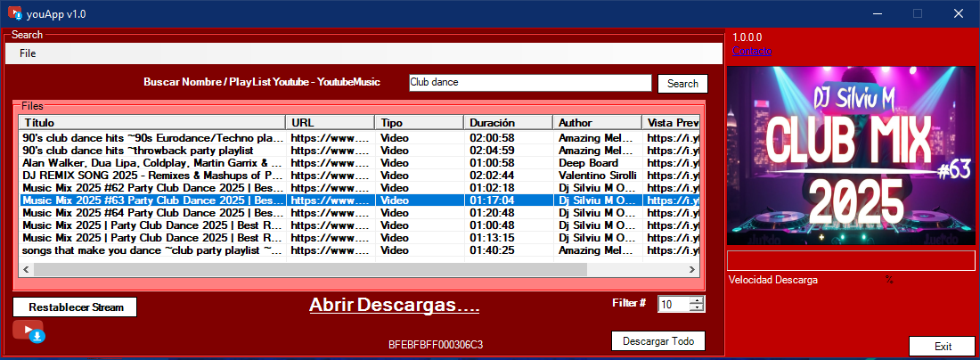980x360 pixels.
Task: Open the Contacto link
Action: [752, 51]
